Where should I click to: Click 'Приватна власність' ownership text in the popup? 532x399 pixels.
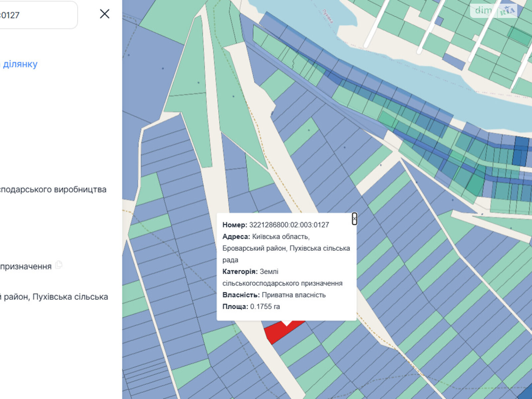pos(294,295)
